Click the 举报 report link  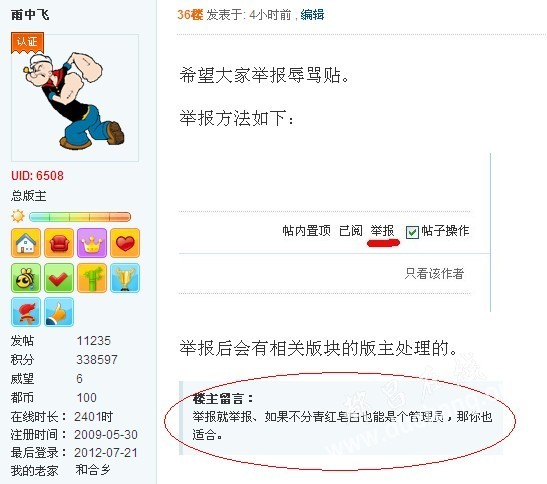pos(382,231)
